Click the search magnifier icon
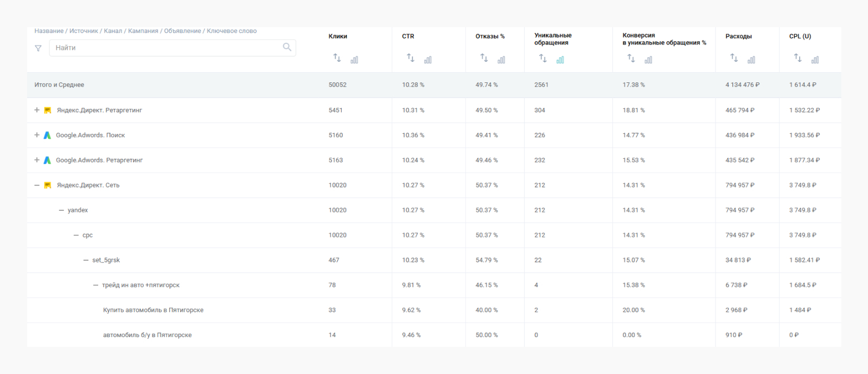This screenshot has width=868, height=374. tap(287, 47)
